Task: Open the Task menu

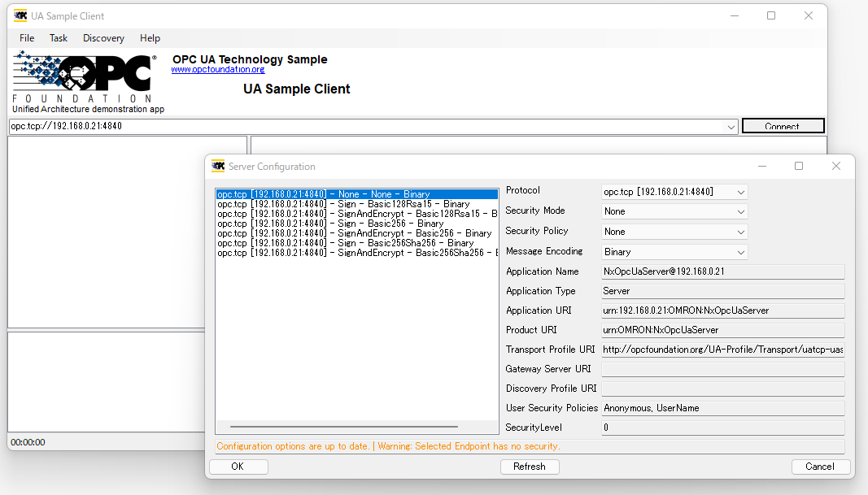Action: point(59,38)
